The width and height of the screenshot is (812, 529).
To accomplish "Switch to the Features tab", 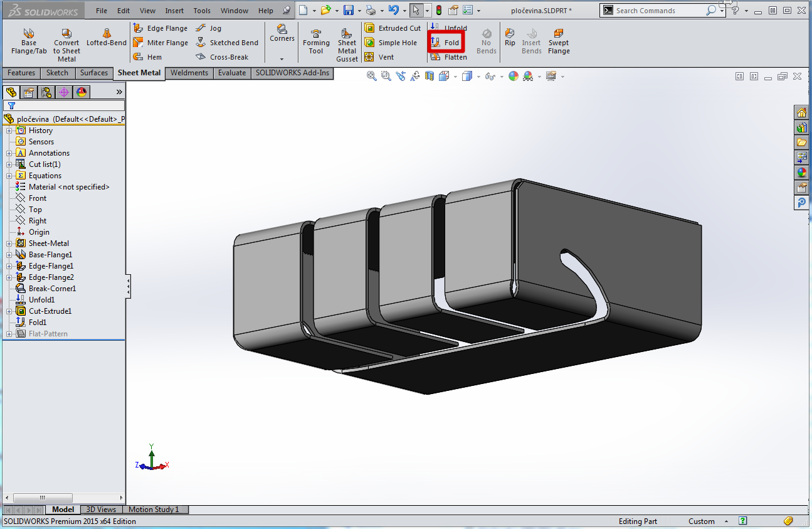I will point(21,73).
